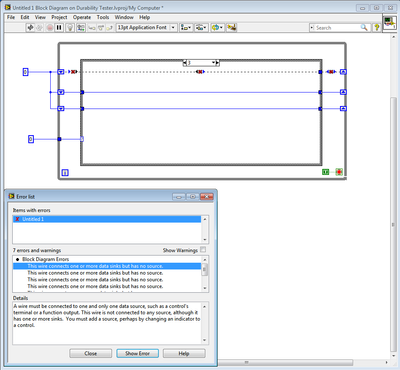
Task: Select left shift register on broken dotted wire
Action: point(61,72)
